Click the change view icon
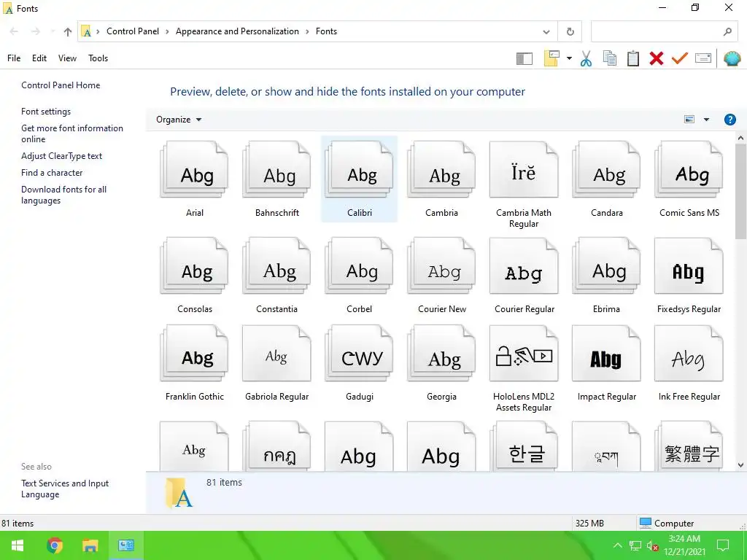 tap(689, 120)
